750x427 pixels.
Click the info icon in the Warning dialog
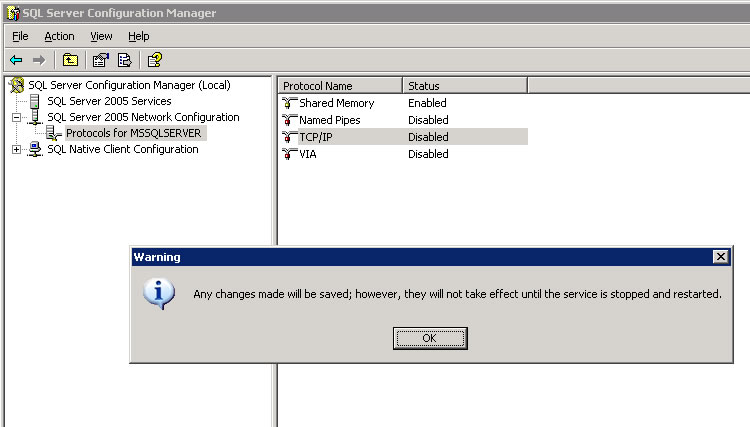pos(159,294)
